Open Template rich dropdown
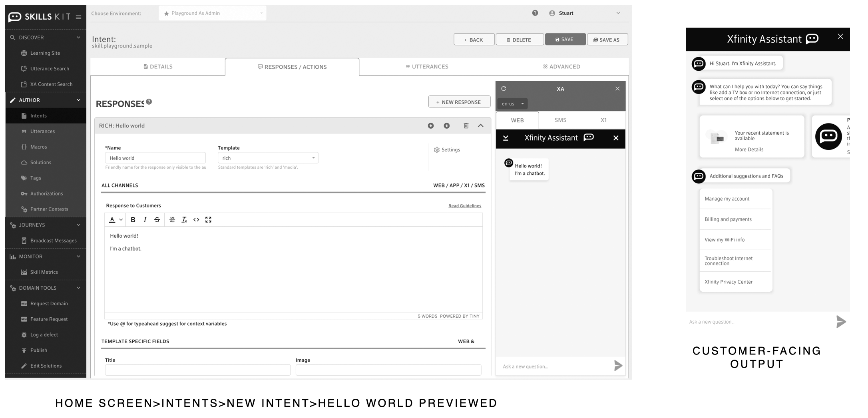Viewport: 868px width, 418px height. coord(268,158)
